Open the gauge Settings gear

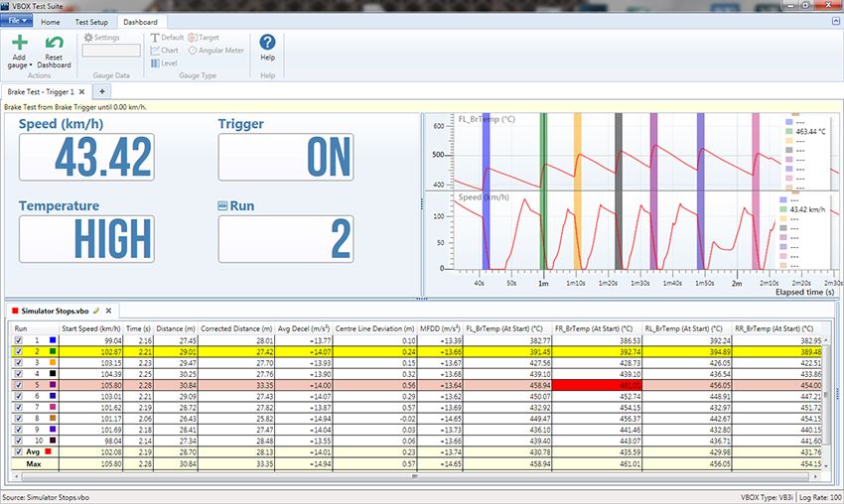(88, 37)
